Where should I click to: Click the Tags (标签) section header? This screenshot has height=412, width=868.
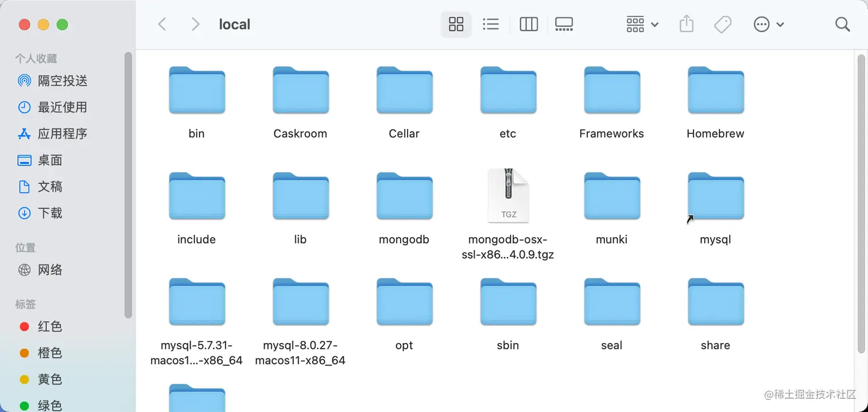(25, 304)
